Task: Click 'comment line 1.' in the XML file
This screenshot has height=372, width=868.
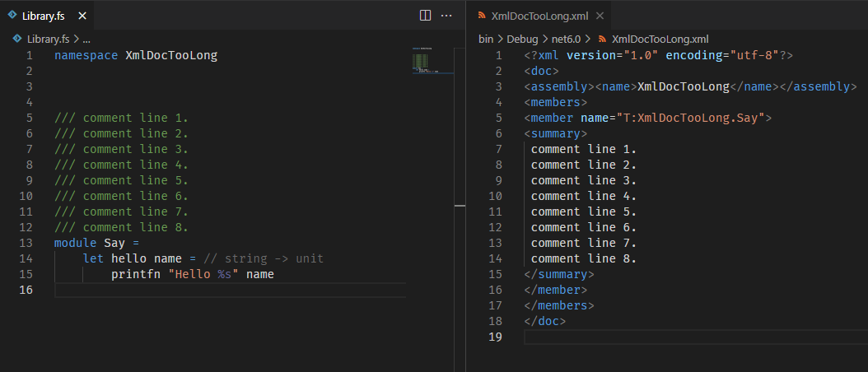Action: 583,150
